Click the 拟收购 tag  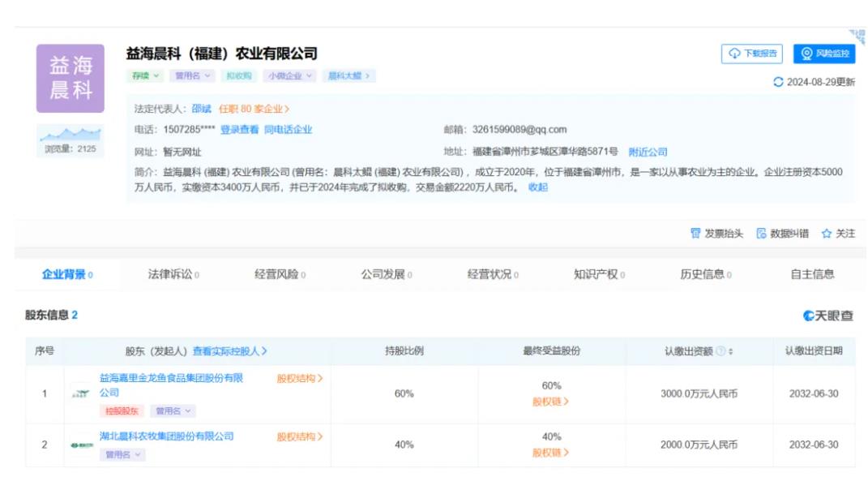pos(239,76)
